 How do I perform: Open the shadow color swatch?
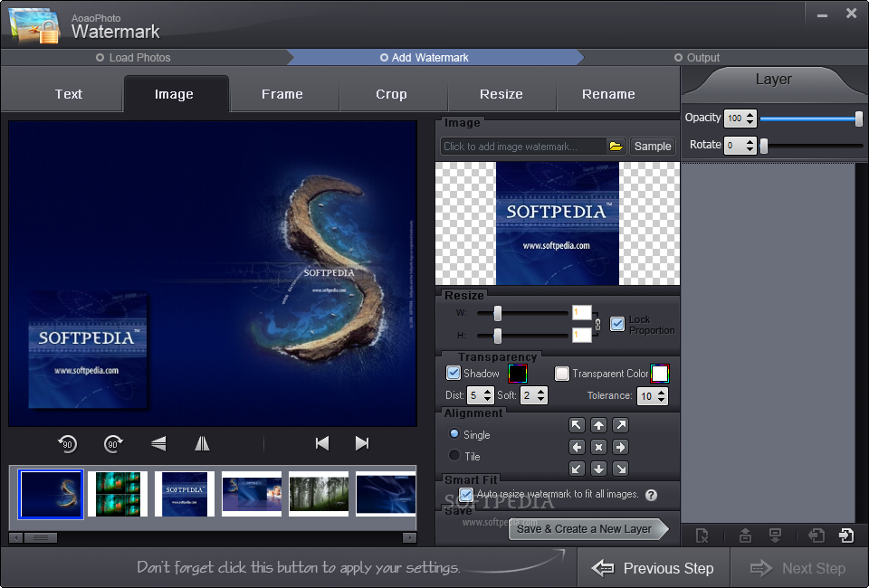(x=517, y=374)
